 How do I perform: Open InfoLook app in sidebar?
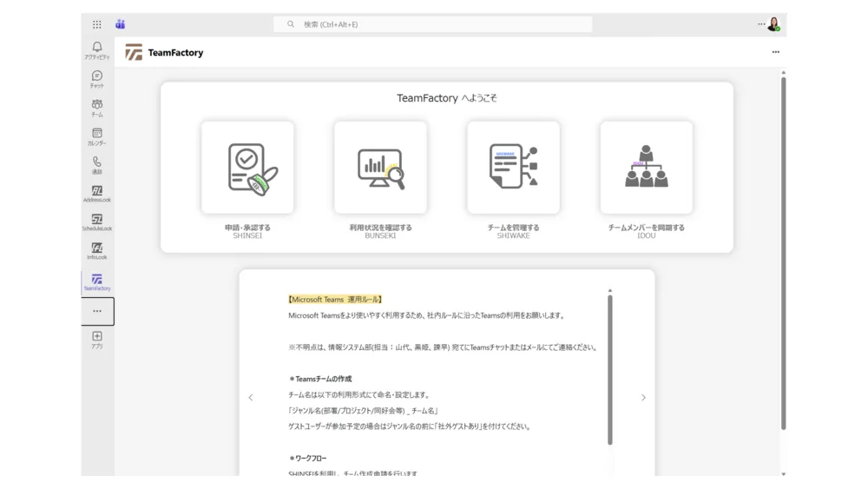[97, 251]
